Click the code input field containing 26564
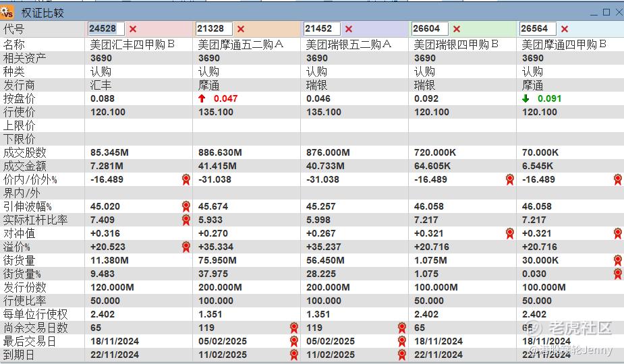The image size is (624, 364). pos(538,28)
